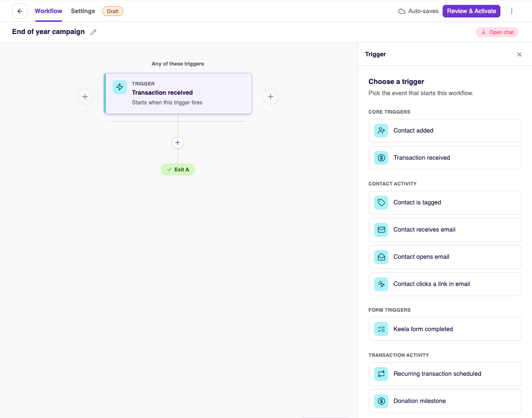Click cursor-click icon for link in email
The height and width of the screenshot is (418, 532).
click(381, 284)
